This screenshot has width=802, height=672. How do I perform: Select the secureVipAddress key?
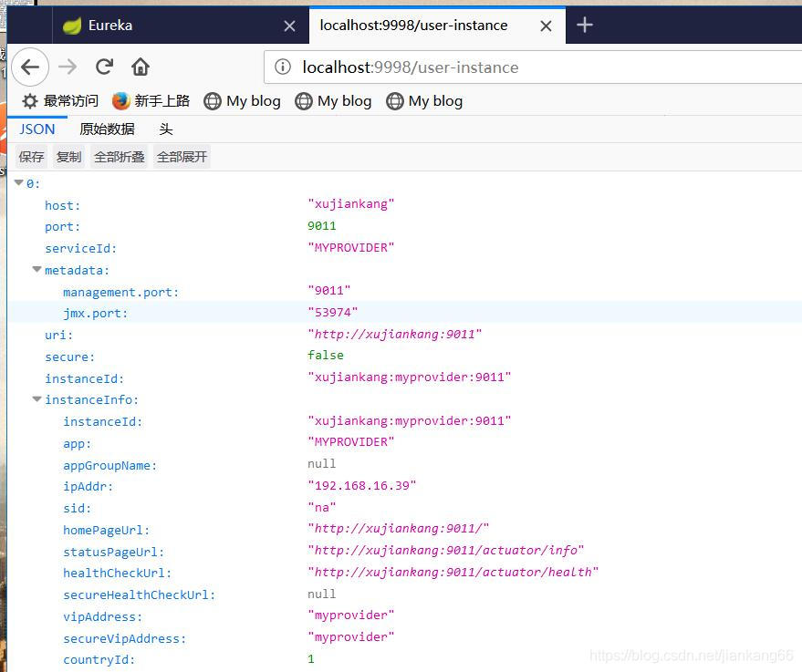click(x=124, y=639)
